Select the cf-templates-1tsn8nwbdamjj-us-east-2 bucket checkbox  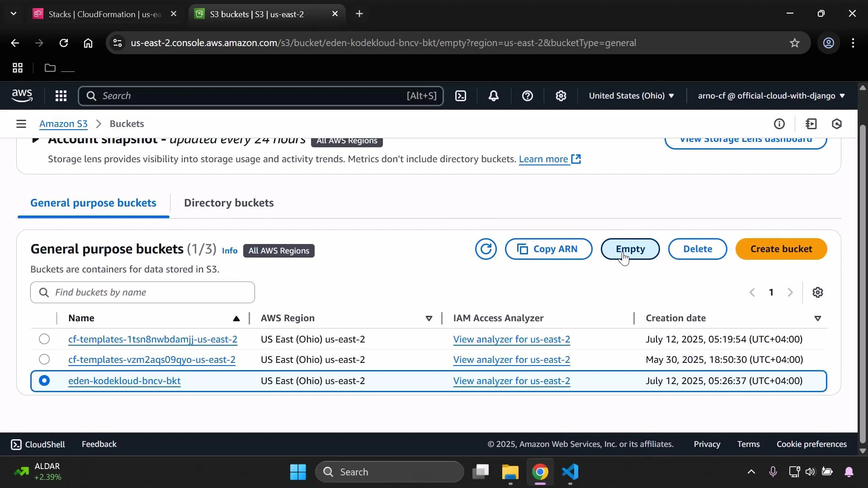click(x=44, y=339)
